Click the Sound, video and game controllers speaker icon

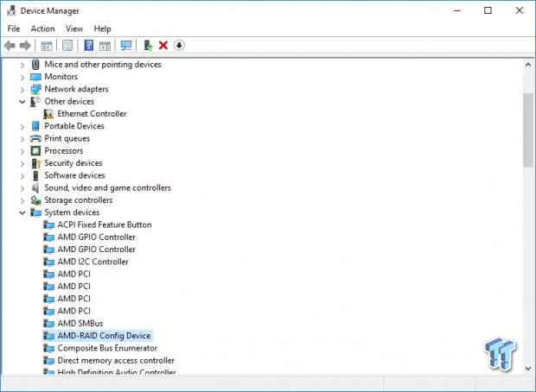(x=35, y=188)
